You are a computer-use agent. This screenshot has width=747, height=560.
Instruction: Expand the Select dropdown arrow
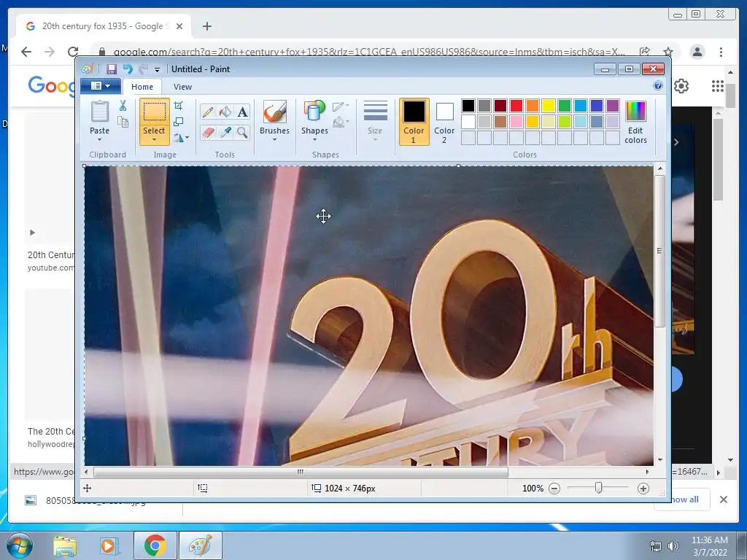pyautogui.click(x=154, y=140)
